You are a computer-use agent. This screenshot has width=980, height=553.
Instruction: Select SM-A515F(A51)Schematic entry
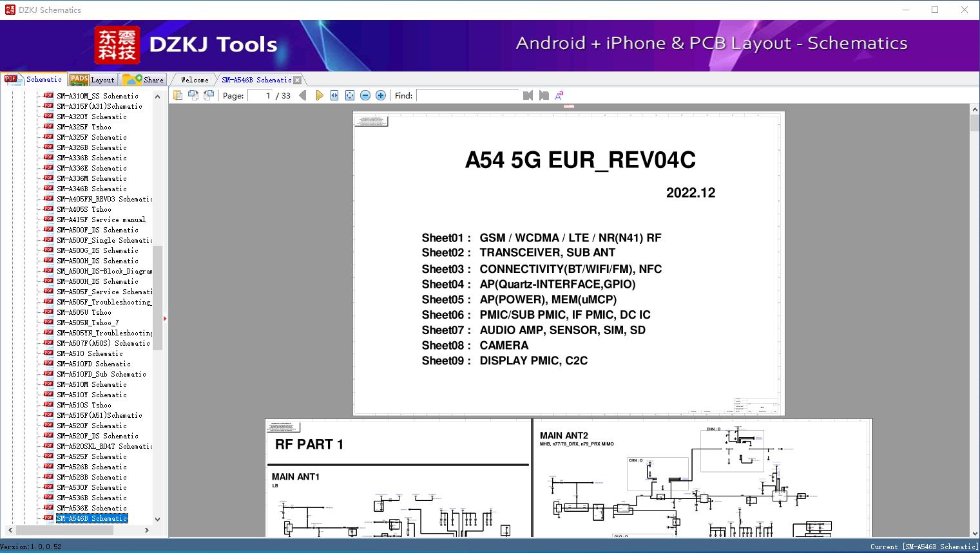click(x=99, y=415)
